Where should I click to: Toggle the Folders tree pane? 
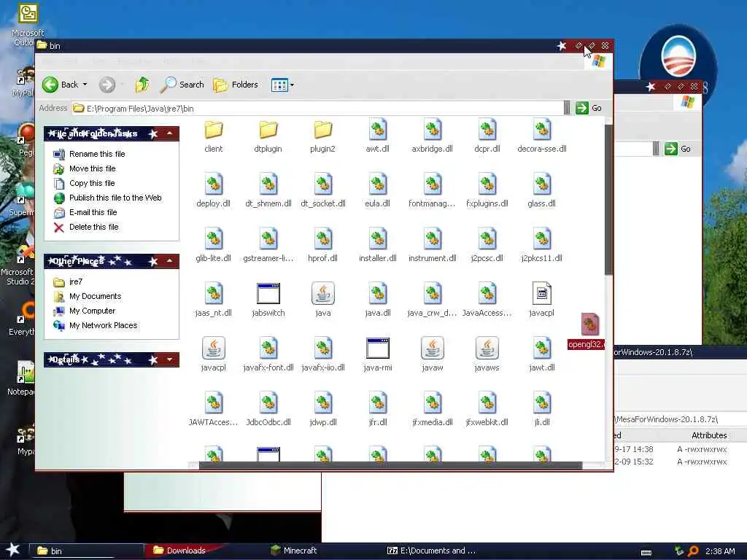236,85
